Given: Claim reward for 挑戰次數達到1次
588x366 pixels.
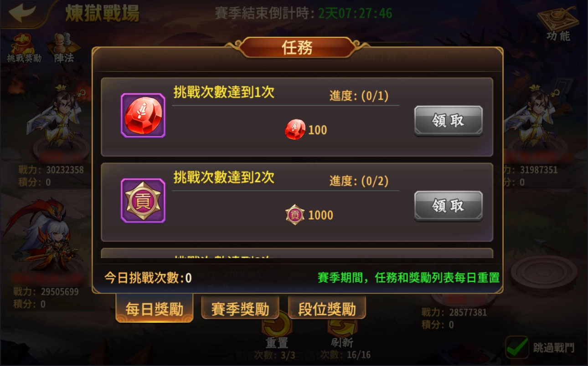Looking at the screenshot, I should tap(448, 121).
